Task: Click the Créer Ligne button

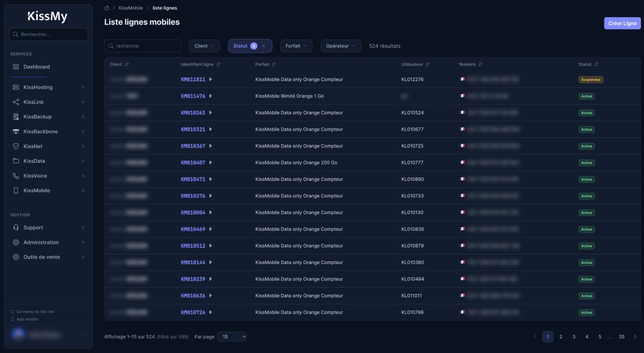Action: tap(622, 23)
